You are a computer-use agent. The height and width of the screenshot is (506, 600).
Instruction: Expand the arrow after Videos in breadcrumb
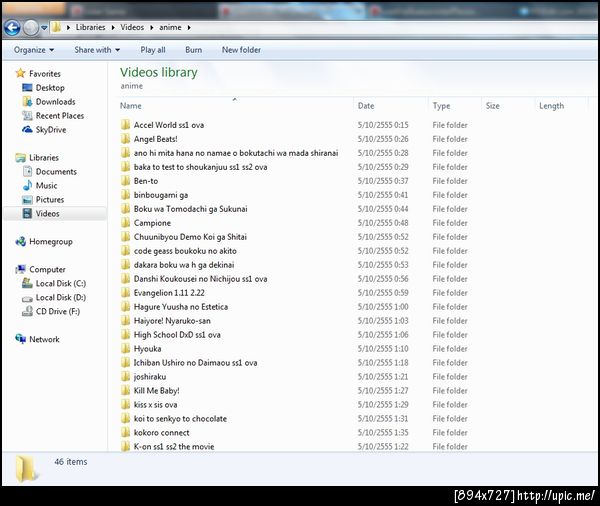click(152, 28)
